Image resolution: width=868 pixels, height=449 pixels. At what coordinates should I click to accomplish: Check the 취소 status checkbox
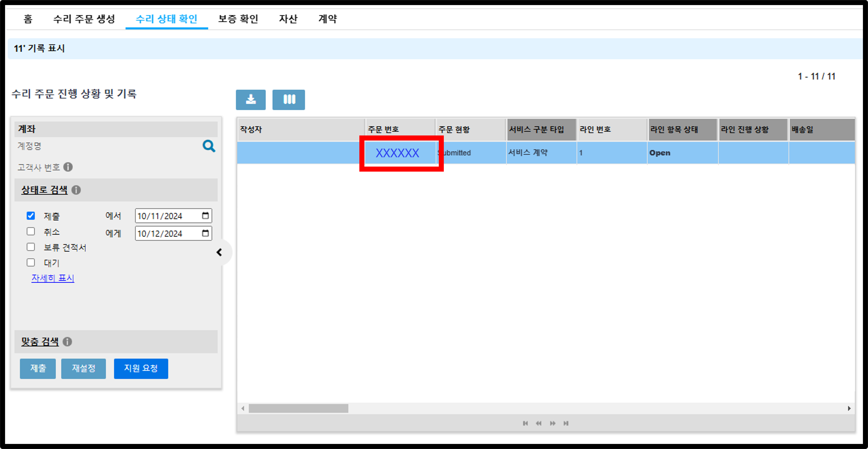click(31, 231)
